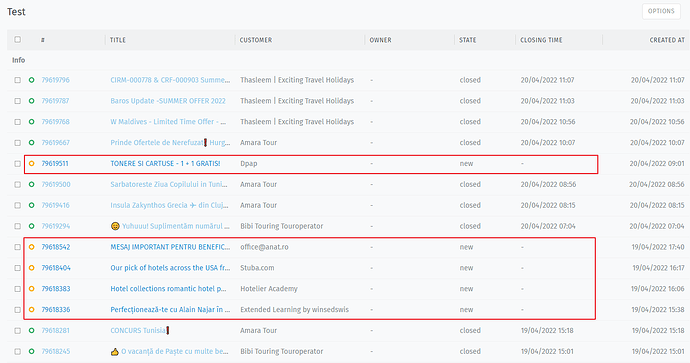Check the box for ticket 79618404
Viewport: 690px width, 363px height.
[x=18, y=268]
